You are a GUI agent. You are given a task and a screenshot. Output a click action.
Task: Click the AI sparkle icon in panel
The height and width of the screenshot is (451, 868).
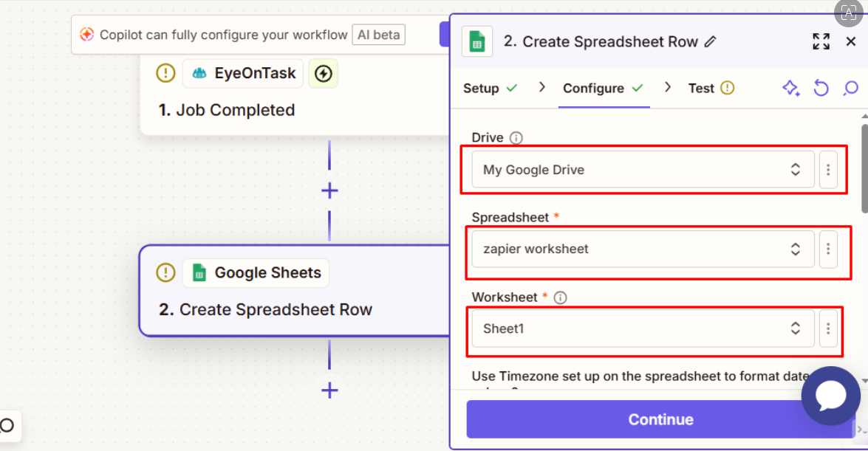click(x=790, y=89)
